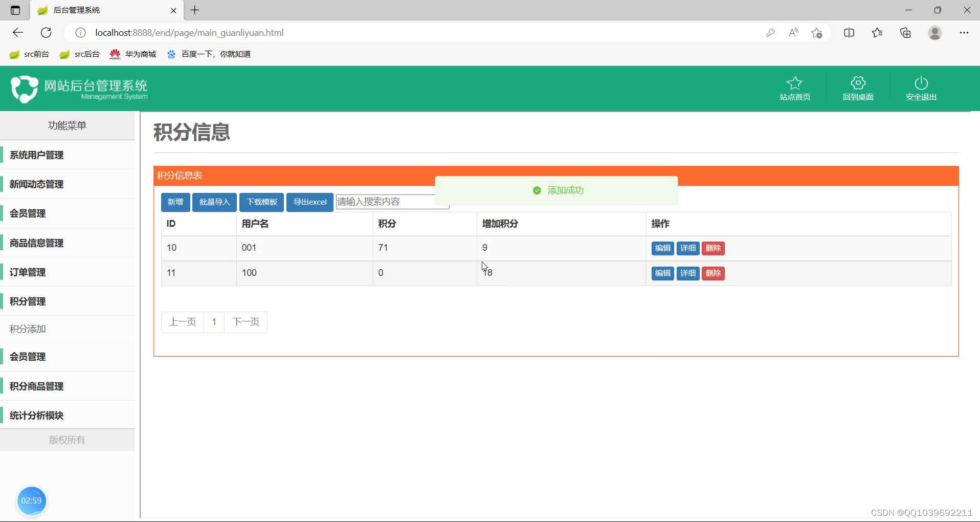Expand first 会员管理 menu
The width and height of the screenshot is (980, 522).
pos(68,213)
